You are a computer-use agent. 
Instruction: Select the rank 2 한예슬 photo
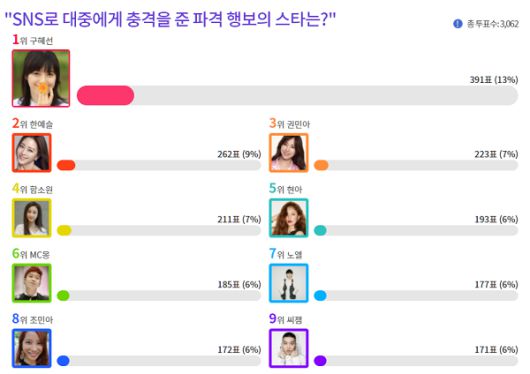coord(32,153)
